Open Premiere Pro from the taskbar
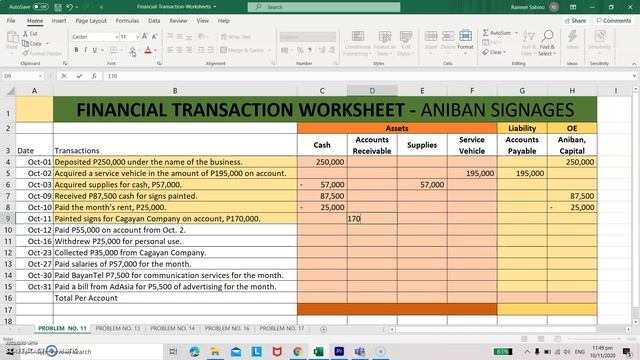 (x=339, y=351)
